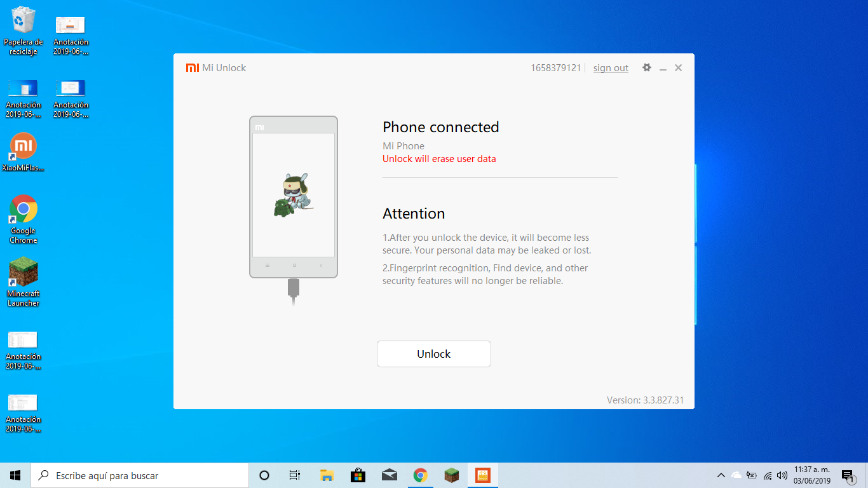
Task: Open Task View on the taskbar
Action: pos(295,475)
